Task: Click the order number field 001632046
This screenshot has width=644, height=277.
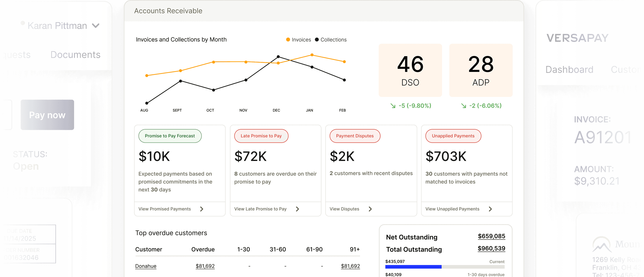Action: coord(21,257)
